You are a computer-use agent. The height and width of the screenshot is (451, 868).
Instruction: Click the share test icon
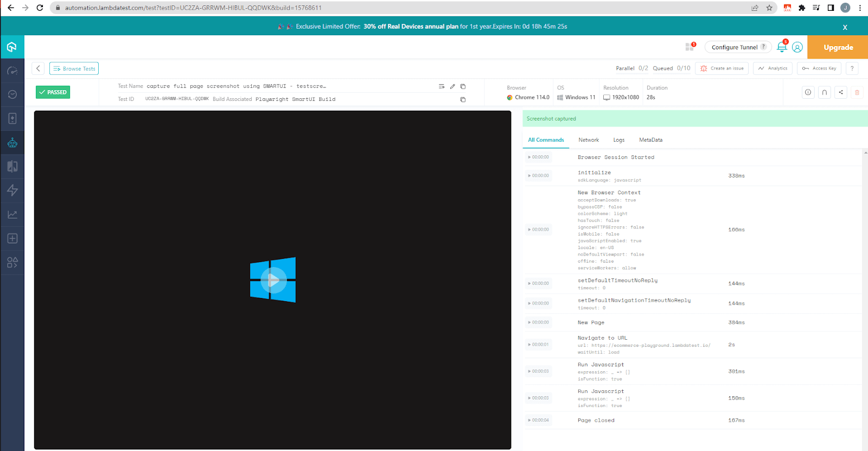tap(840, 92)
